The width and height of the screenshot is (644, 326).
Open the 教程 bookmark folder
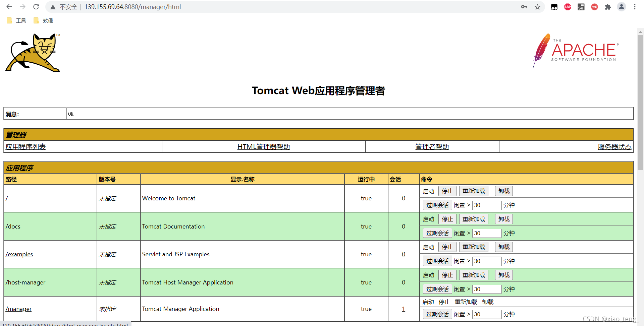click(43, 20)
